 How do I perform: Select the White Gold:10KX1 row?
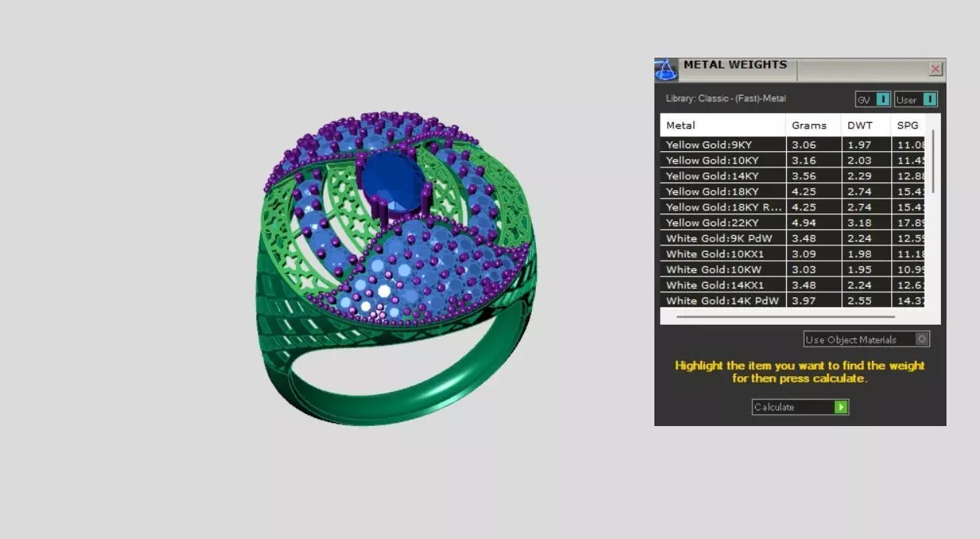coord(792,254)
